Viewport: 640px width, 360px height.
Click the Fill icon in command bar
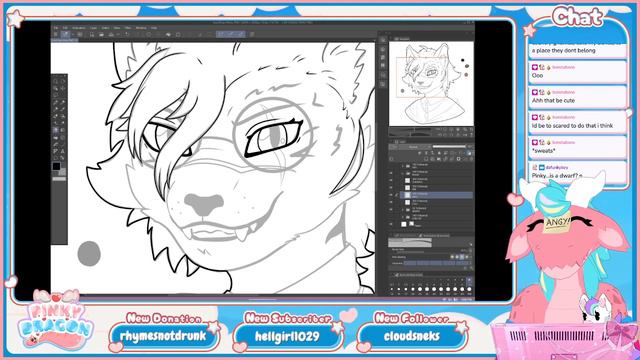pos(168,34)
